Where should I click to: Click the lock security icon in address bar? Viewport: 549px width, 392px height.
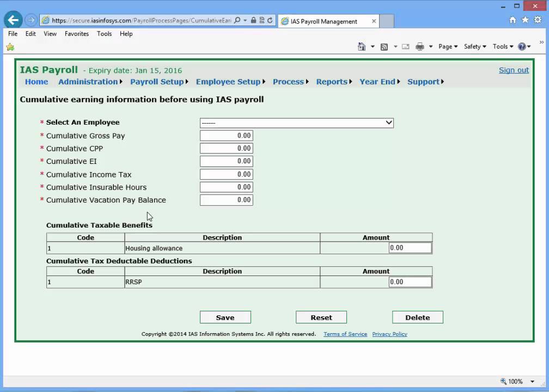(253, 20)
